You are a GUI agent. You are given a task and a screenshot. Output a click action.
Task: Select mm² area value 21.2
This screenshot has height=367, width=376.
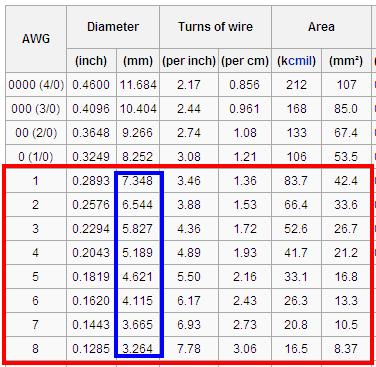tap(346, 253)
